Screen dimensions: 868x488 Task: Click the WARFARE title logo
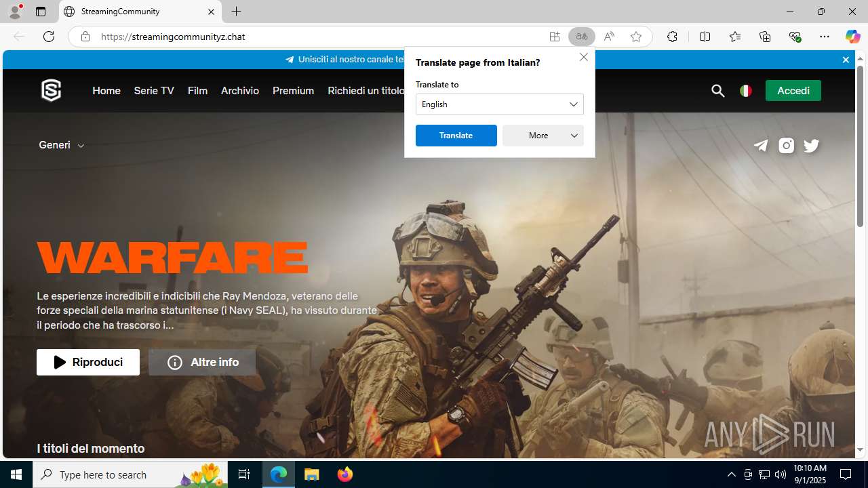point(172,258)
